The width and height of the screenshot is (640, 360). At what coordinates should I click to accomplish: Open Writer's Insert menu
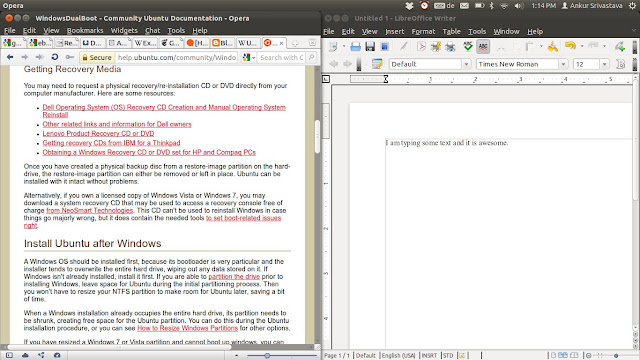(x=394, y=31)
